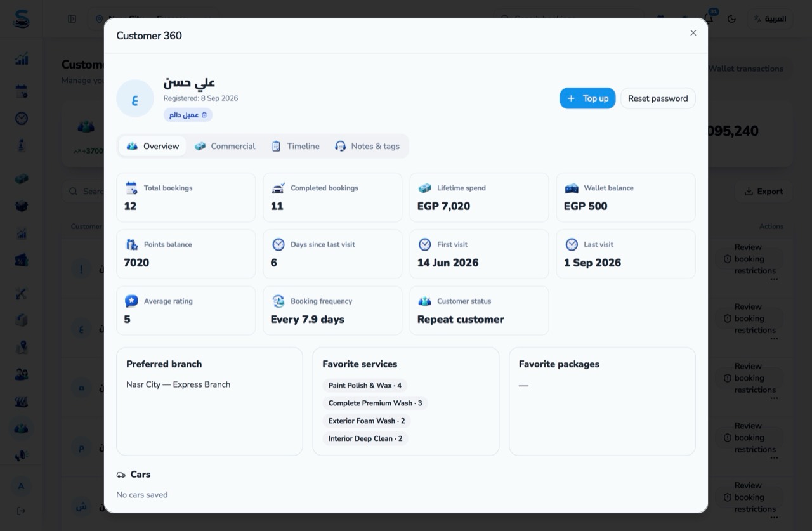Close the Customer 360 dialog
Viewport: 812px width, 531px height.
(693, 33)
